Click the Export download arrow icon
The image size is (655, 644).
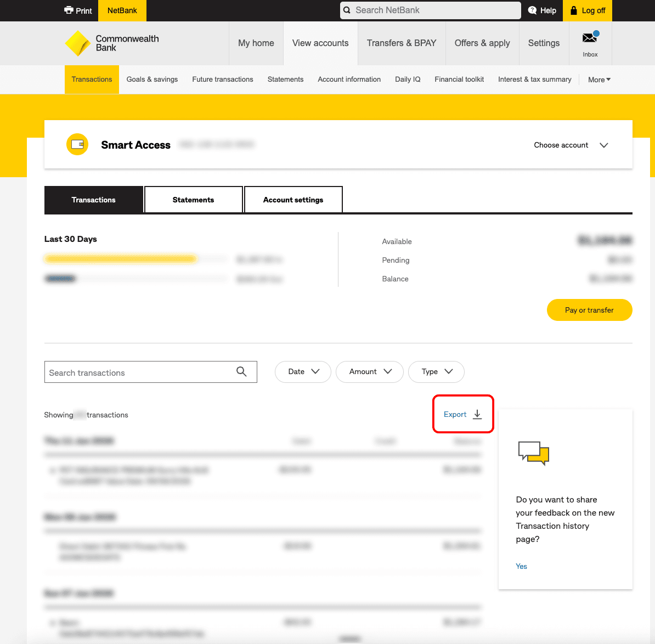click(x=477, y=414)
